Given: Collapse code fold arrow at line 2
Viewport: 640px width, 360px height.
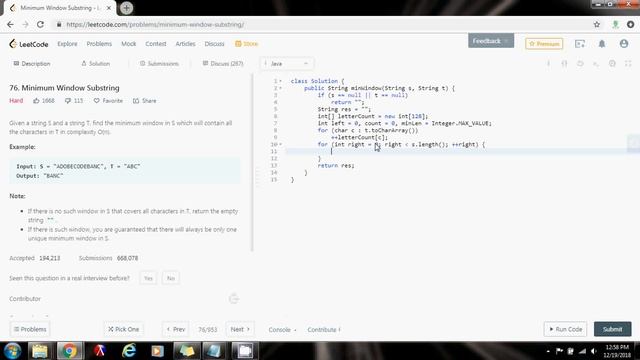Looking at the screenshot, I should [280, 88].
